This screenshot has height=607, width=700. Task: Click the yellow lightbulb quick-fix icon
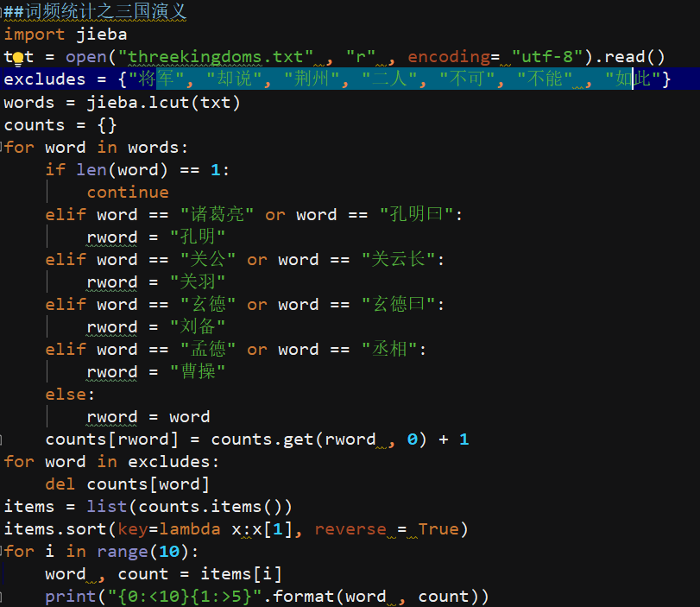[x=16, y=59]
